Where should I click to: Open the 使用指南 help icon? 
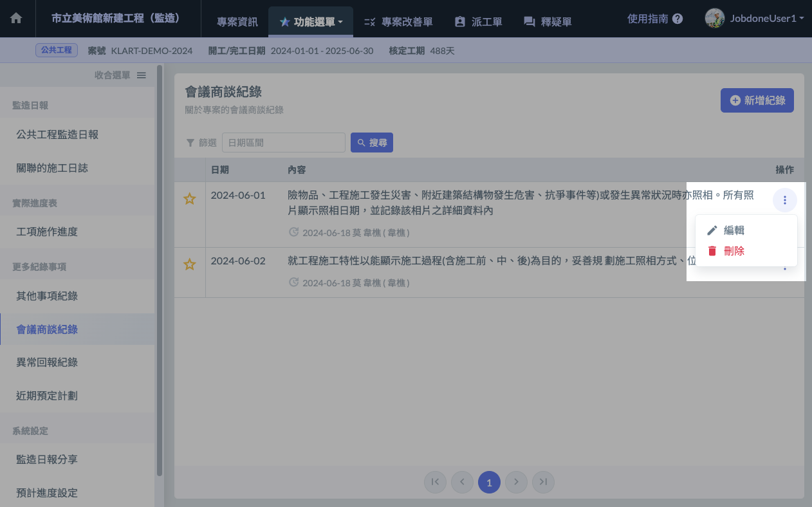tap(678, 19)
